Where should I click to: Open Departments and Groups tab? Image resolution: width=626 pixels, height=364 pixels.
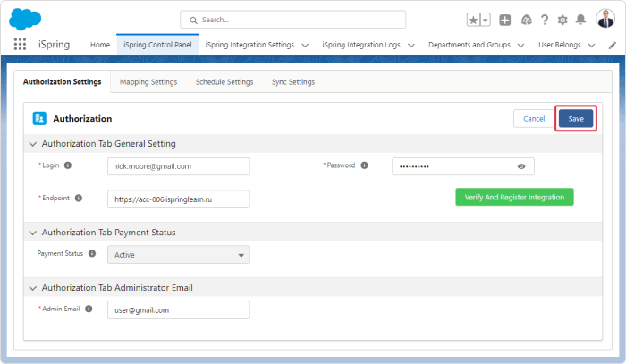[469, 45]
